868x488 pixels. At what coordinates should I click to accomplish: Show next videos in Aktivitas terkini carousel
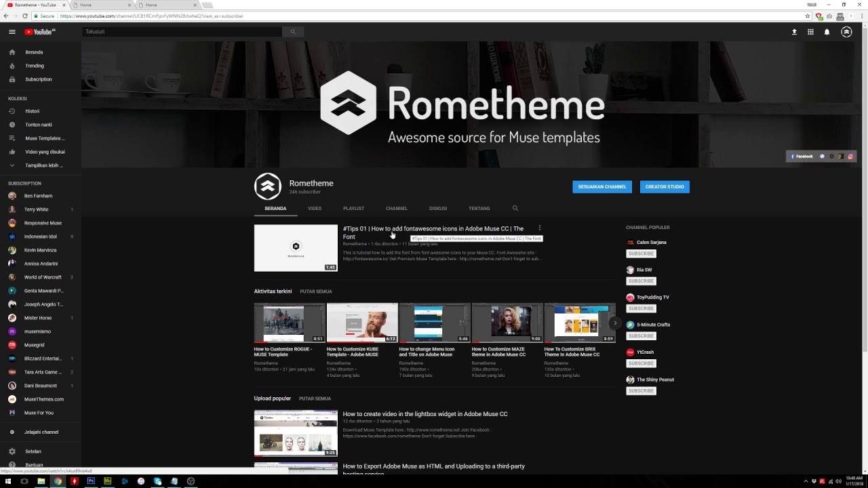(x=615, y=323)
